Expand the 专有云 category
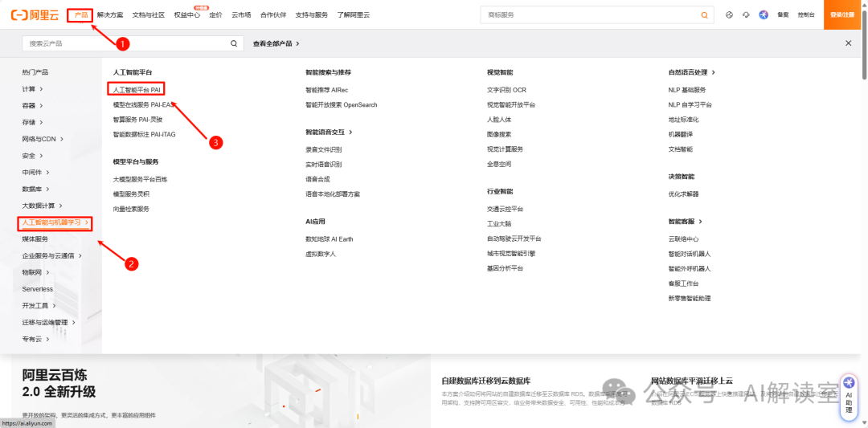 pyautogui.click(x=36, y=338)
